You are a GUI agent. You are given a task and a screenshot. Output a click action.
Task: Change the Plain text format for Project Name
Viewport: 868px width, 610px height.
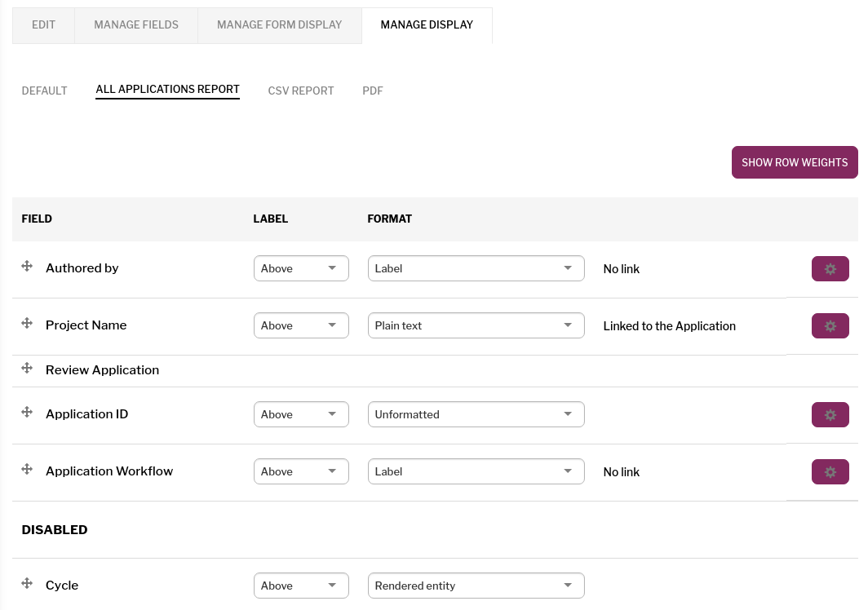[x=476, y=325]
